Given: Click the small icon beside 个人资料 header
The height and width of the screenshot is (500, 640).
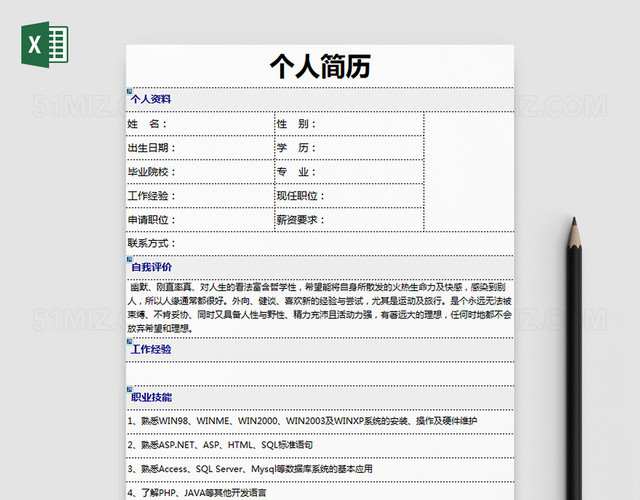Looking at the screenshot, I should [129, 91].
